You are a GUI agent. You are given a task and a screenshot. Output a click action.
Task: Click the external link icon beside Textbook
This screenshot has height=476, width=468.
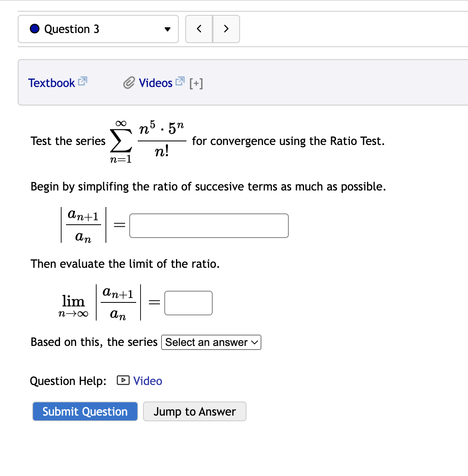tap(82, 81)
